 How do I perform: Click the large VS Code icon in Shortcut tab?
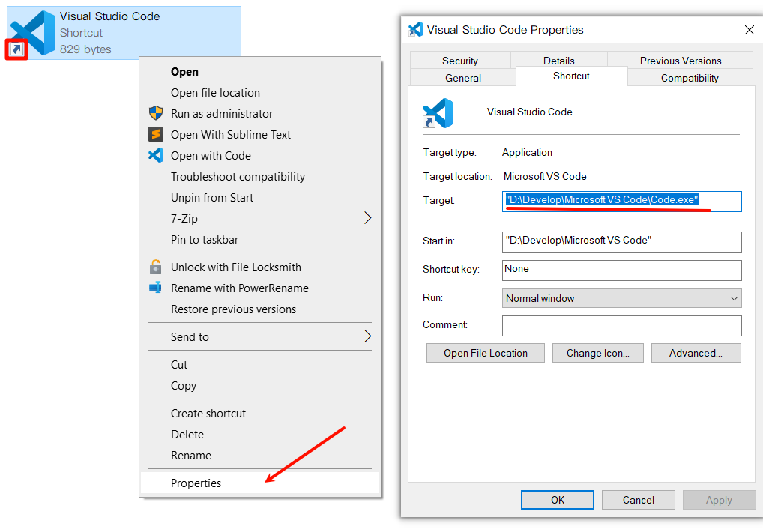pyautogui.click(x=438, y=112)
